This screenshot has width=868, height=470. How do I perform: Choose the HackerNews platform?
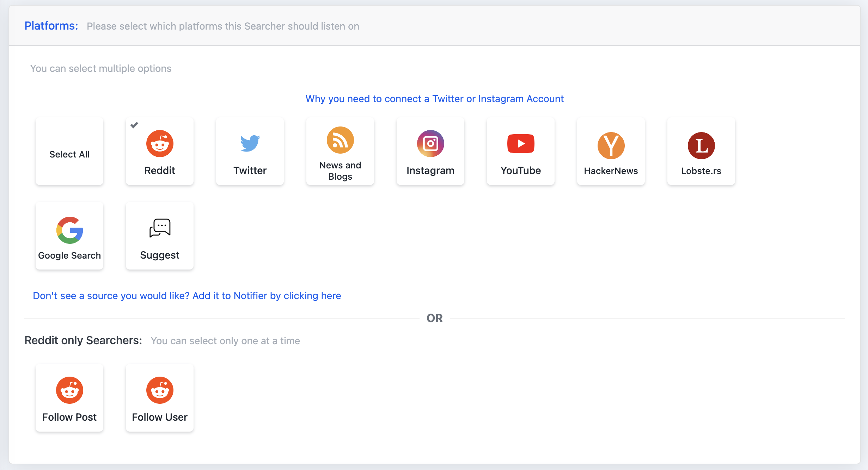(611, 151)
